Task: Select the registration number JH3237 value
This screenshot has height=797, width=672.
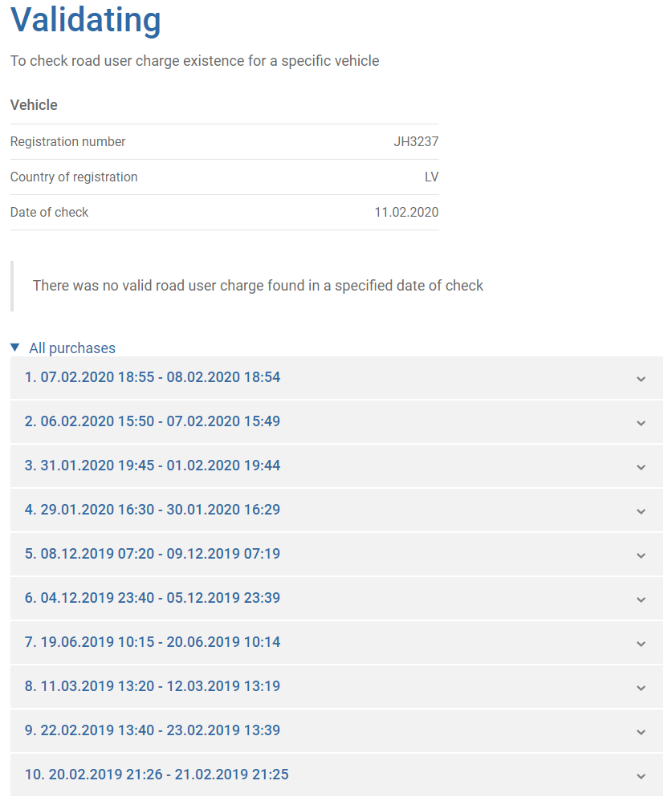Action: tap(416, 141)
